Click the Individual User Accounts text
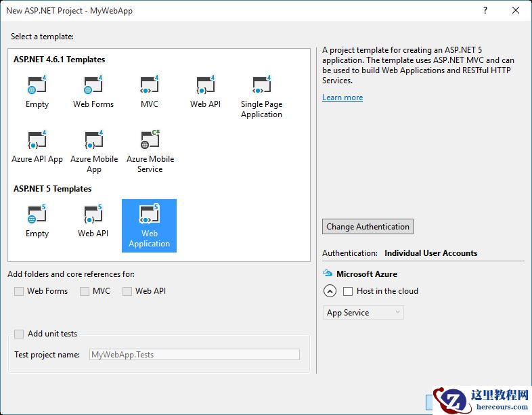The width and height of the screenshot is (532, 415). (x=431, y=253)
